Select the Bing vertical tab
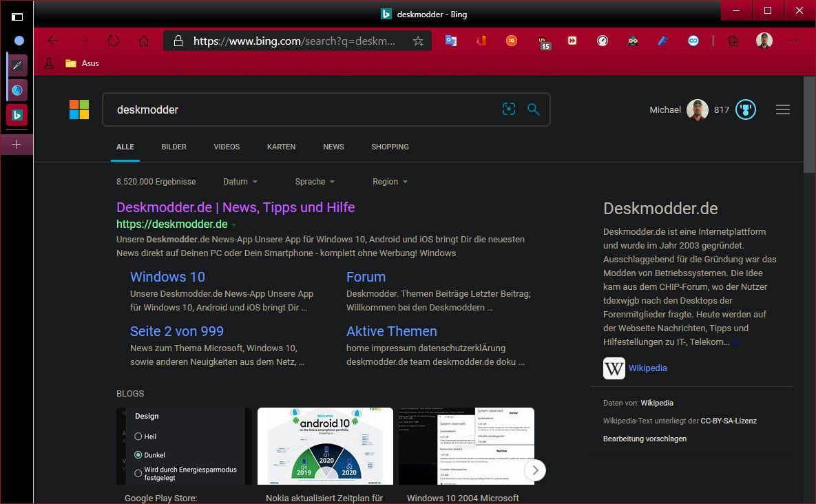The height and width of the screenshot is (504, 816). coord(17,115)
